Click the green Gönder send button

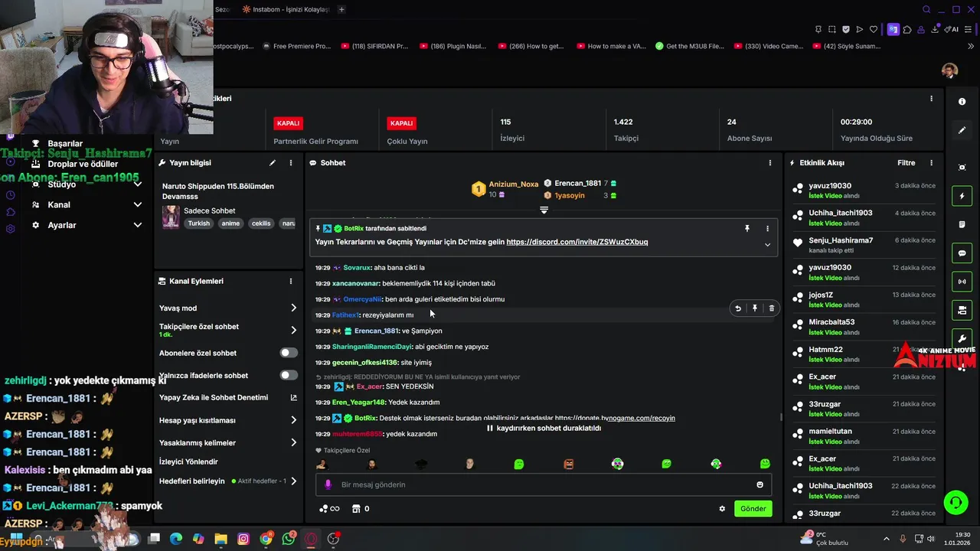[x=753, y=509]
